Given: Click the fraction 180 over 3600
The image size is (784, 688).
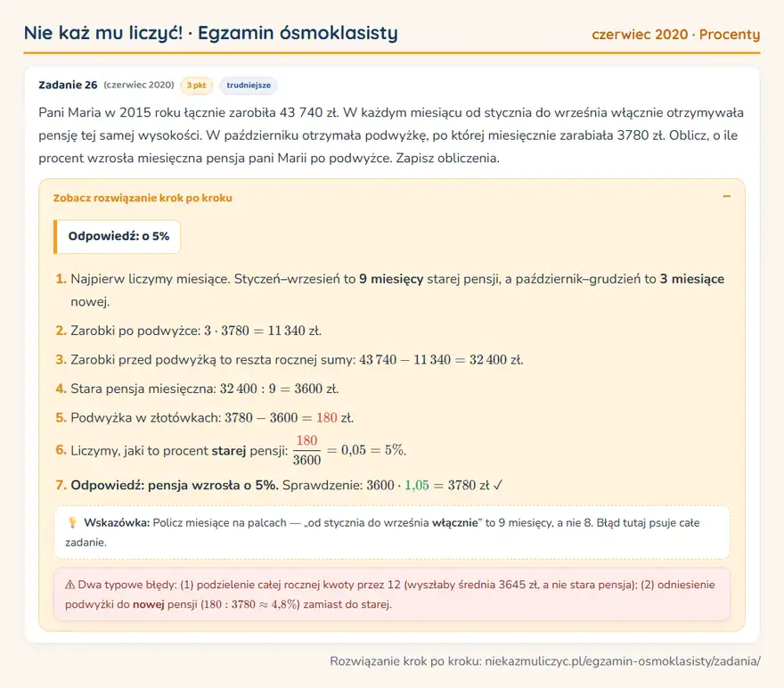Looking at the screenshot, I should tap(306, 450).
